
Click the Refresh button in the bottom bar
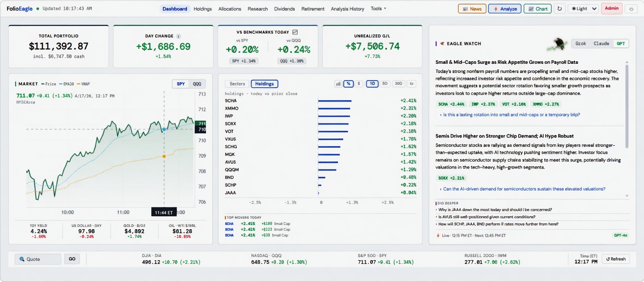click(x=615, y=259)
